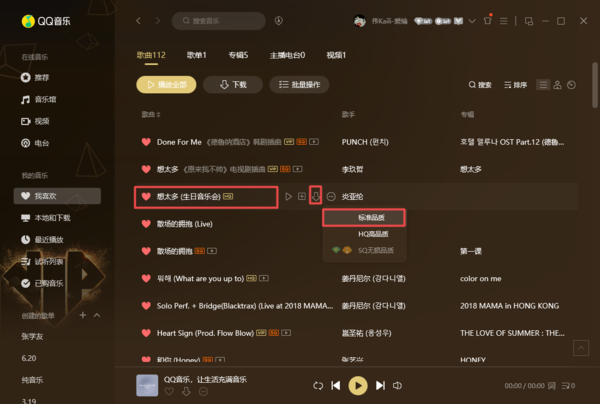
Task: Mute the player volume speaker icon
Action: point(397,386)
